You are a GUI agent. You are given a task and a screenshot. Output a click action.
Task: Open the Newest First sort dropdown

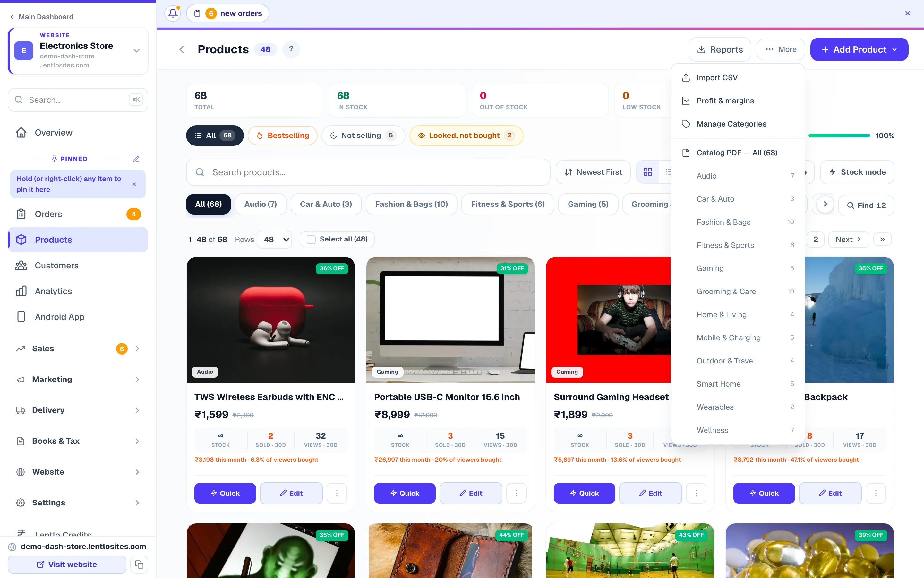pos(593,172)
